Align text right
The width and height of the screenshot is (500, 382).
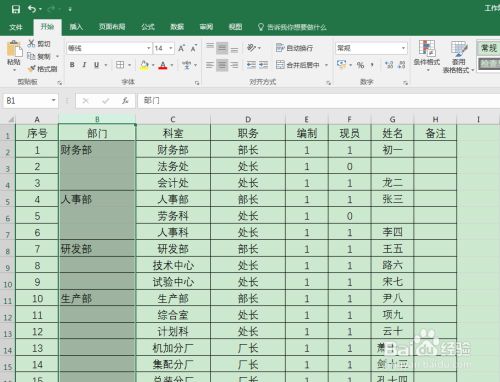coord(234,65)
